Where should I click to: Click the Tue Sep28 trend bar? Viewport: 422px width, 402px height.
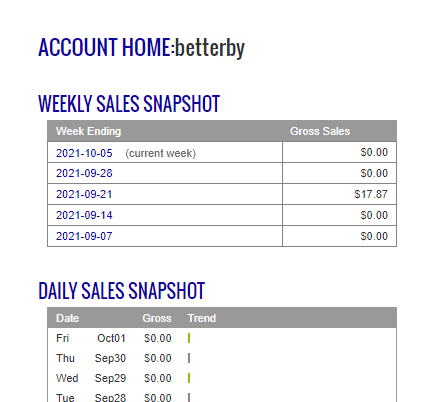pos(189,397)
